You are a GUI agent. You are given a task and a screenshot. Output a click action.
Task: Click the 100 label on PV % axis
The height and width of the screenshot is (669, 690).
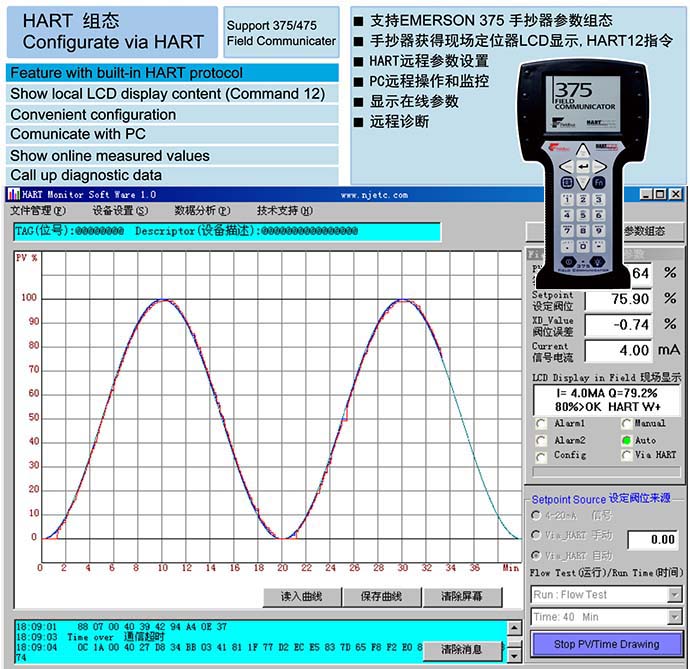tap(29, 298)
